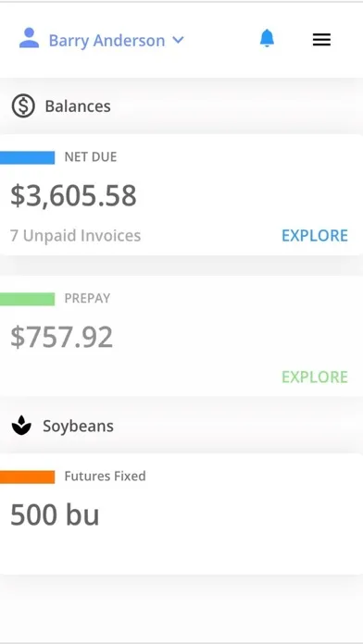Click the PREPAY label
363x644 pixels.
pyautogui.click(x=87, y=298)
